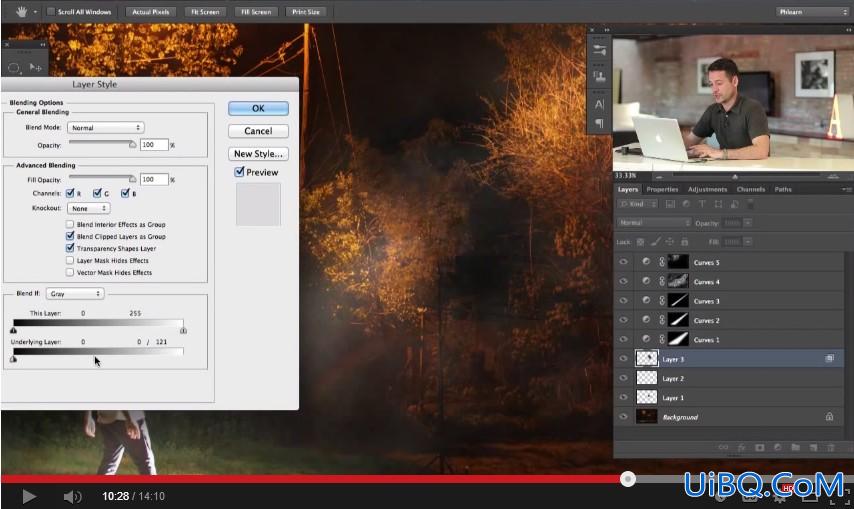854x509 pixels.
Task: Select the Elliptical Marquee tool
Action: (14, 68)
